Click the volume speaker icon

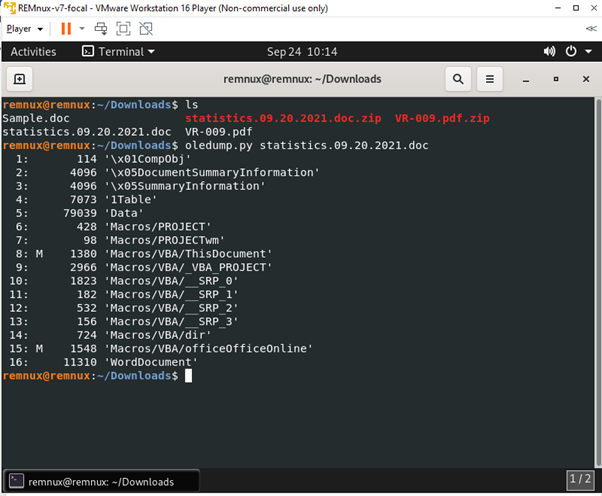pyautogui.click(x=549, y=51)
